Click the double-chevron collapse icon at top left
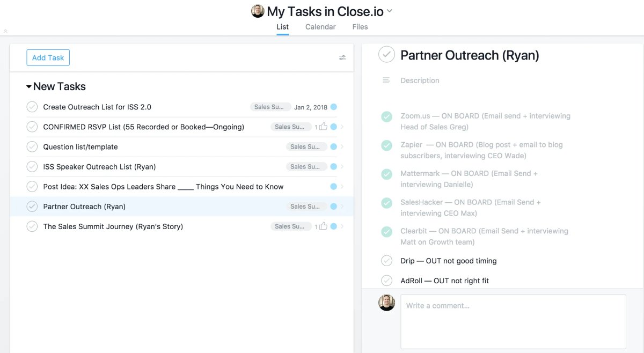Viewport: 644px width, 353px height. coord(5,31)
